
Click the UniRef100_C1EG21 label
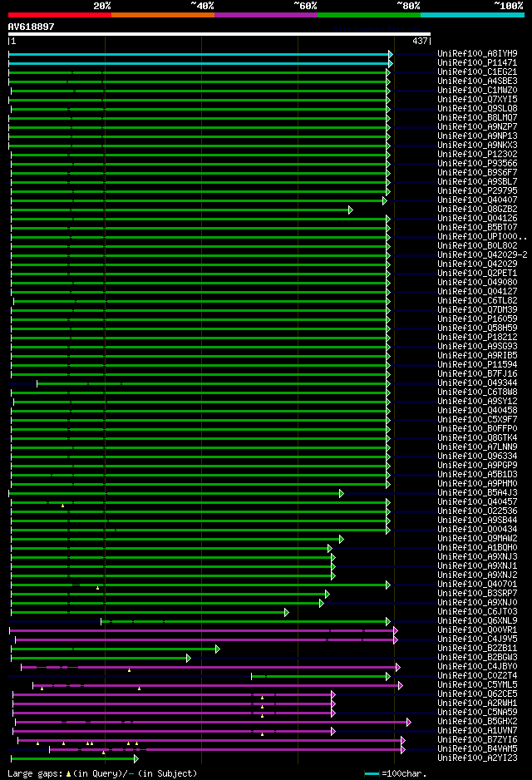point(477,72)
